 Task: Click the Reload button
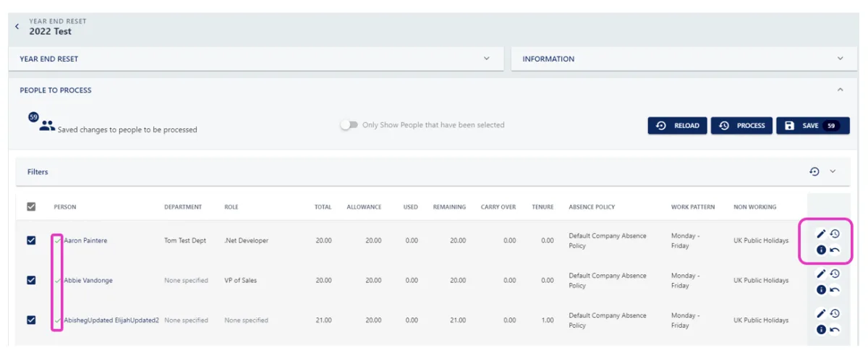click(677, 125)
